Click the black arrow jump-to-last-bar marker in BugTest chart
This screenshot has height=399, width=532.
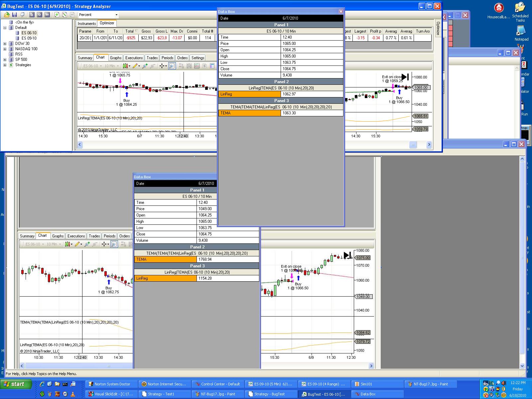(405, 77)
